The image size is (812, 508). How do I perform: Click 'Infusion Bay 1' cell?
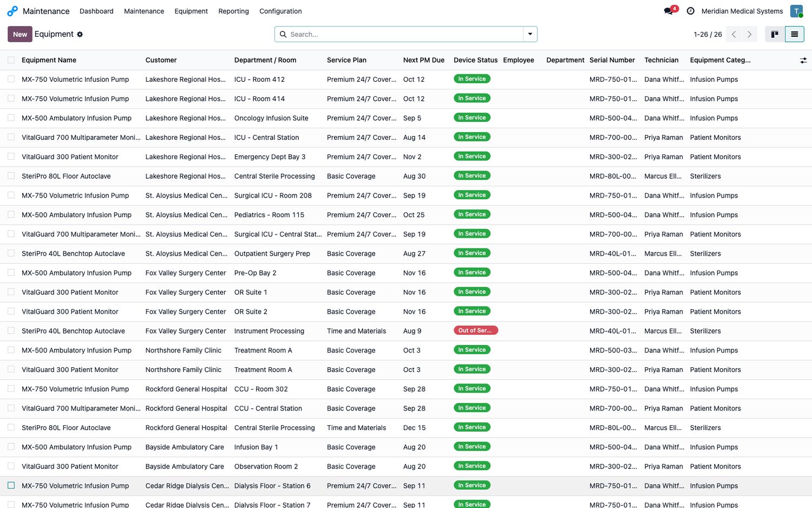(256, 447)
